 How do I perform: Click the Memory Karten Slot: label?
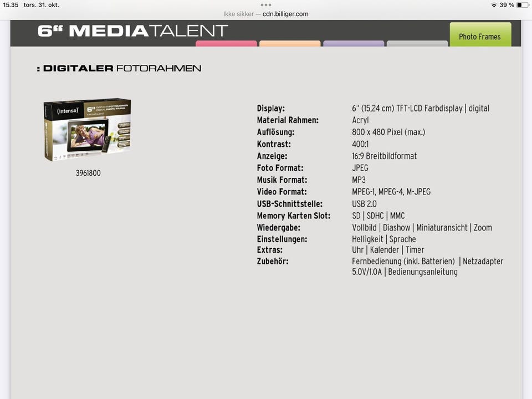294,216
